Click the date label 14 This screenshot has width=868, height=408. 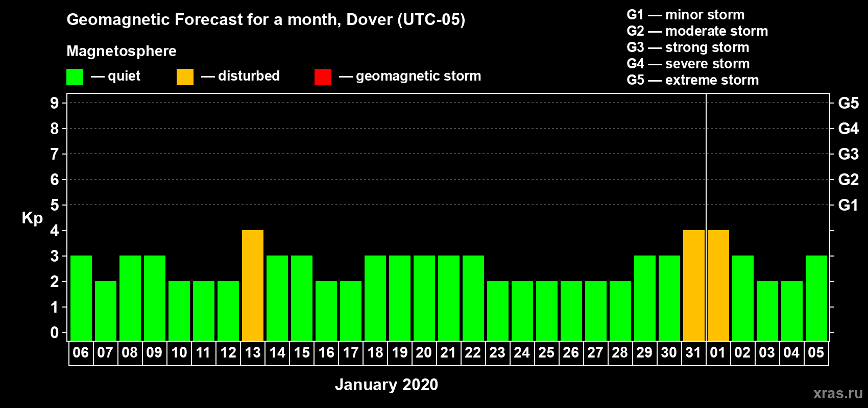coord(277,352)
